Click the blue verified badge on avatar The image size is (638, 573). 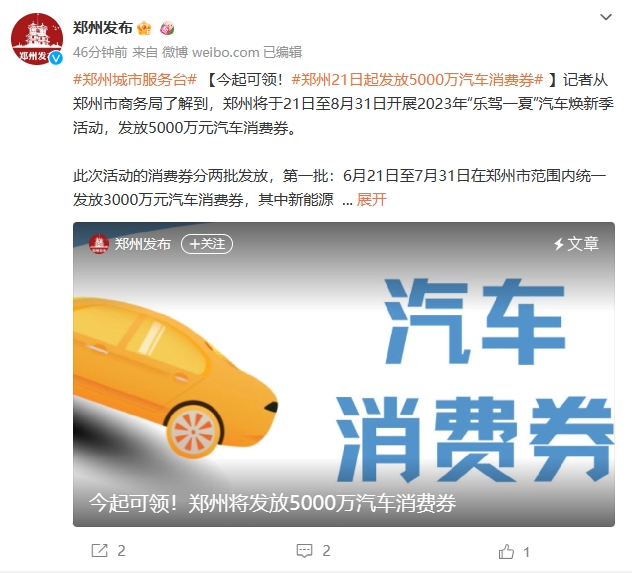pyautogui.click(x=56, y=58)
